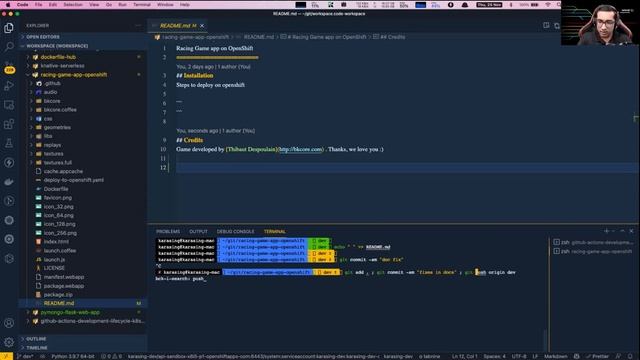Click the Ln 12, Col 1 indicator
Viewport: 640px width, 360px height.
(x=464, y=356)
